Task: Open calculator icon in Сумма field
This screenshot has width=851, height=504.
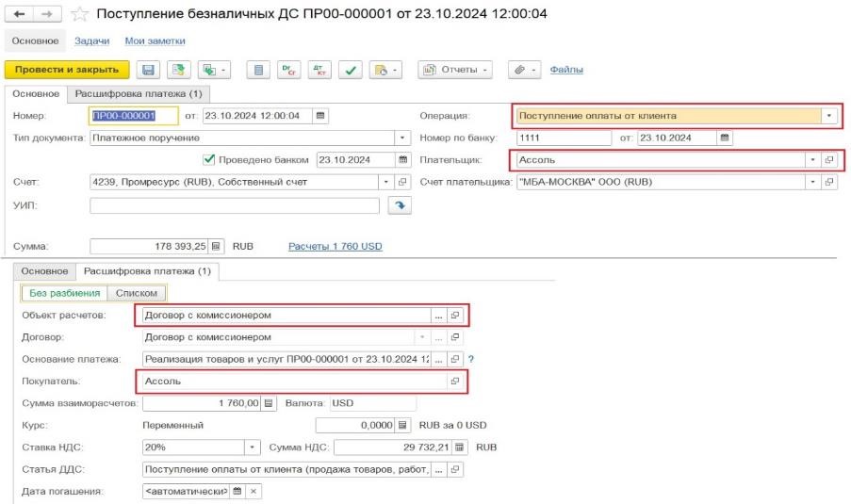Action: coord(216,247)
